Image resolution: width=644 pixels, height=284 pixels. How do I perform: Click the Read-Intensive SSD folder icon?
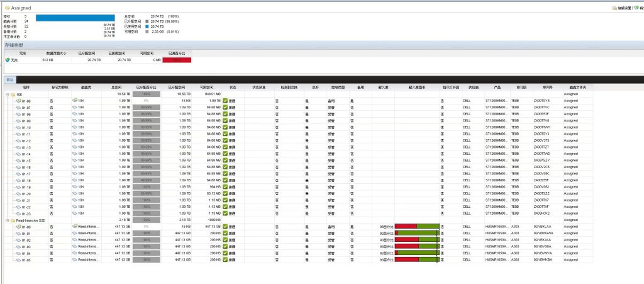12,220
